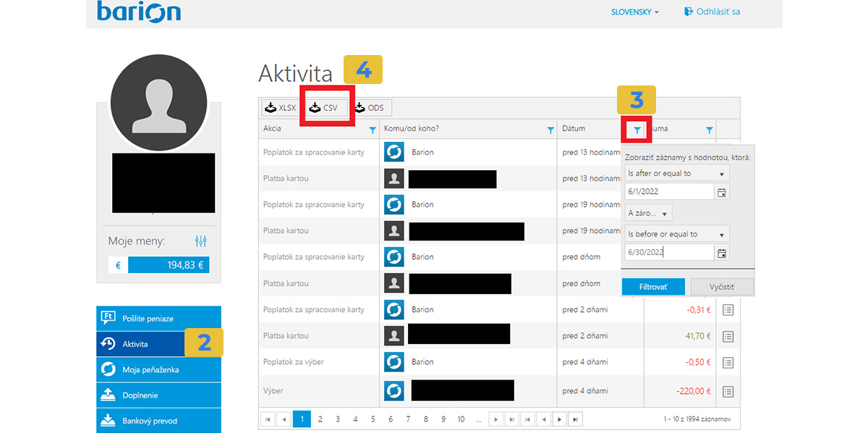Click the -220,00 € amount
Image resolution: width=868 pixels, height=433 pixels.
tap(694, 391)
